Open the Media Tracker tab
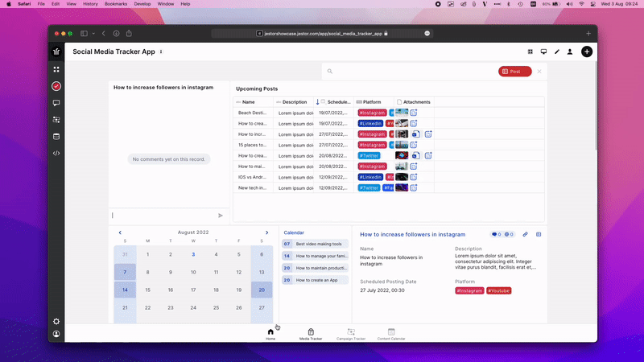Viewport: 644px width, 362px height. (x=311, y=334)
